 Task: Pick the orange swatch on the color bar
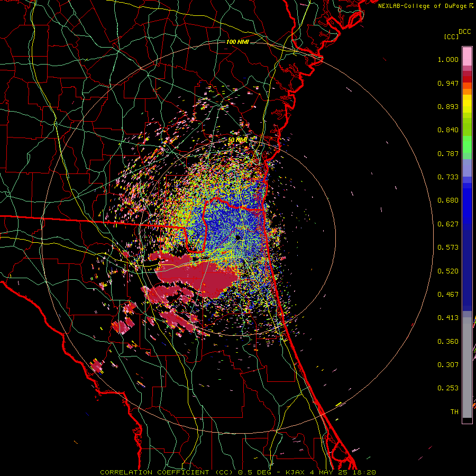coord(467,91)
